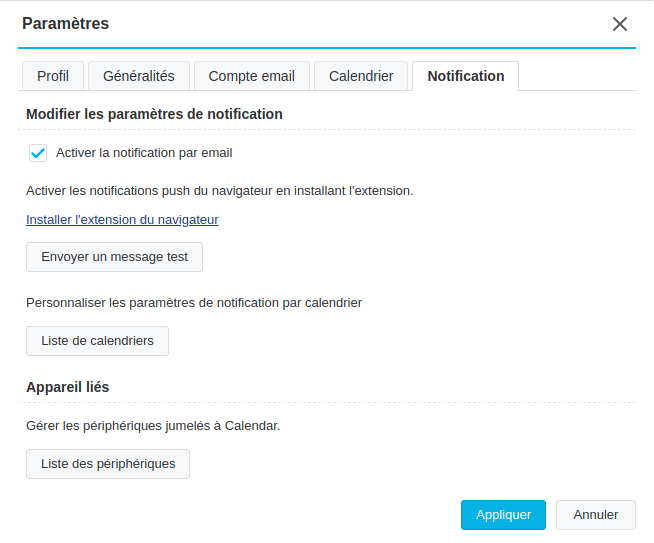The image size is (654, 543).
Task: Click the 'Appareil liés' section heading
Action: coord(68,387)
